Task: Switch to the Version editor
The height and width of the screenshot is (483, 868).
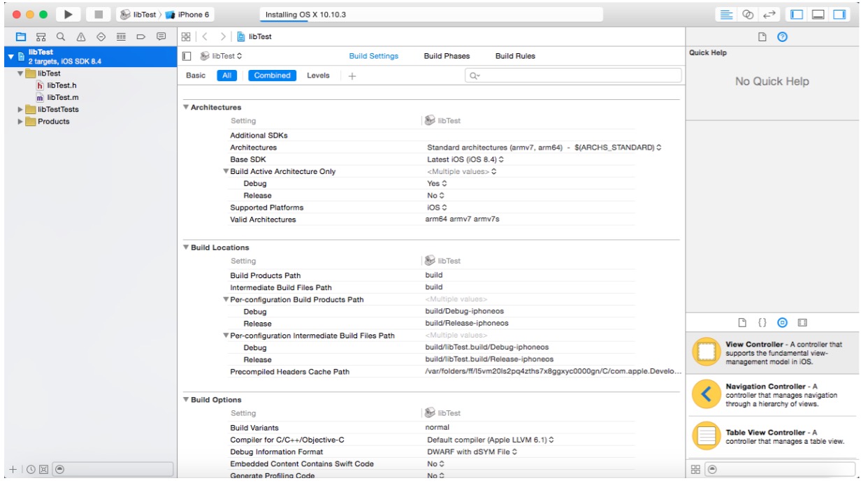Action: pos(769,15)
